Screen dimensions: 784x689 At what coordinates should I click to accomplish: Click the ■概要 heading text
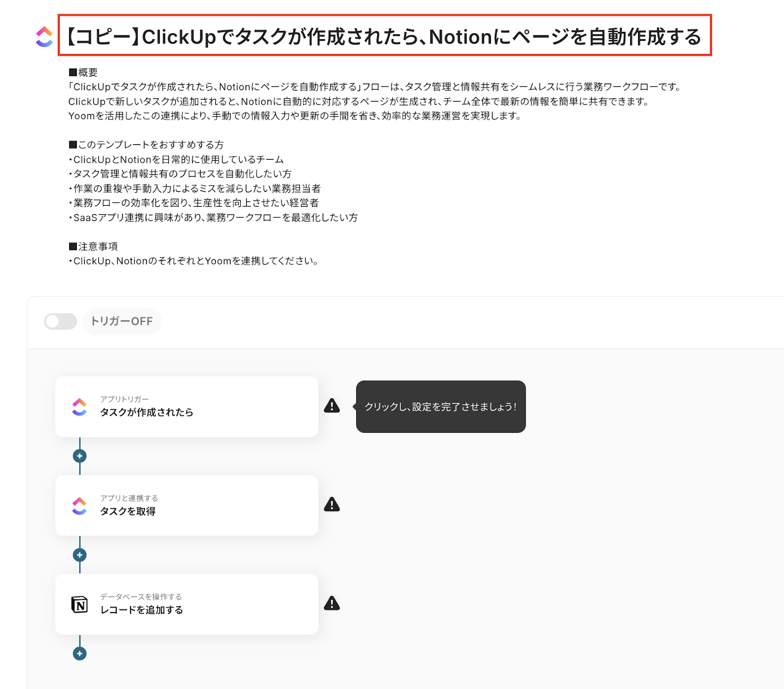coord(83,73)
